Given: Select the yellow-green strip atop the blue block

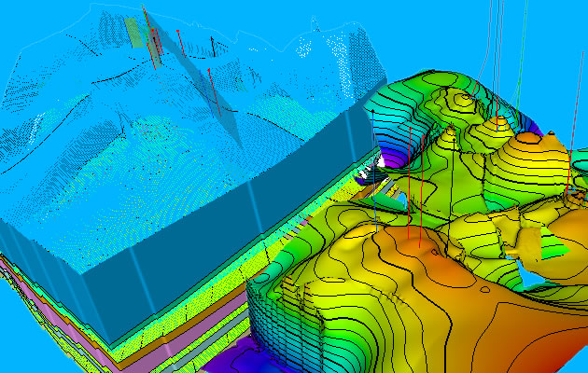Looking at the screenshot, I should click(x=137, y=33).
